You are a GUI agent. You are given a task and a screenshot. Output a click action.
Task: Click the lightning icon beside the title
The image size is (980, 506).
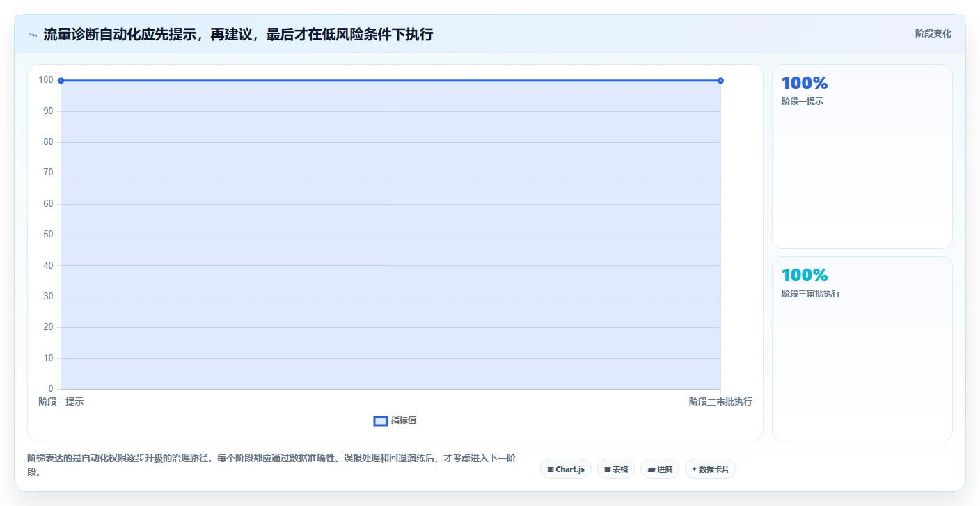pos(33,35)
